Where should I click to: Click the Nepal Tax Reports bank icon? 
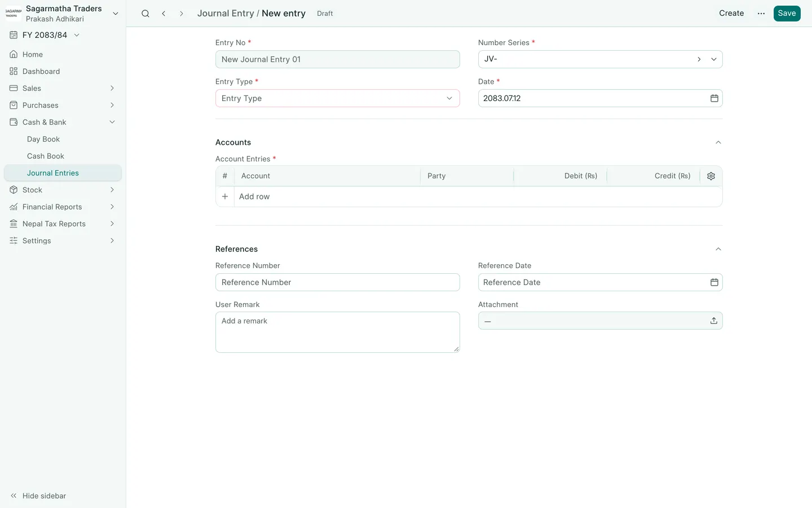pyautogui.click(x=14, y=224)
